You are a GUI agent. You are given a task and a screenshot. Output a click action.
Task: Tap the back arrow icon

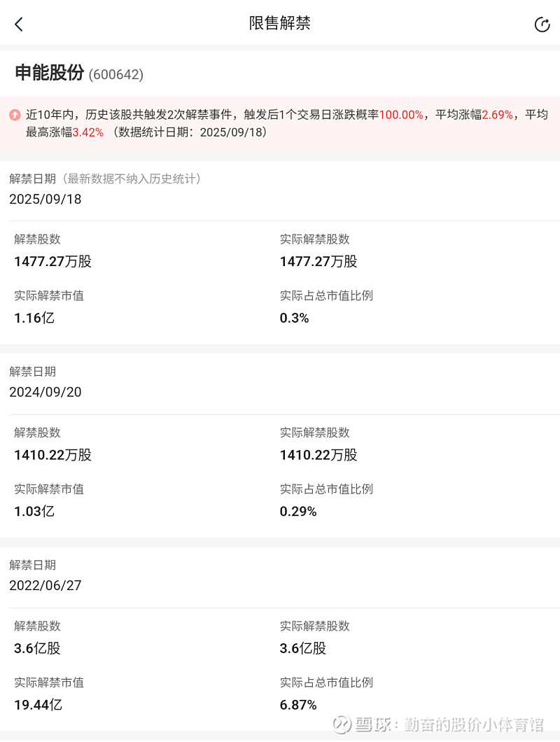[x=19, y=24]
